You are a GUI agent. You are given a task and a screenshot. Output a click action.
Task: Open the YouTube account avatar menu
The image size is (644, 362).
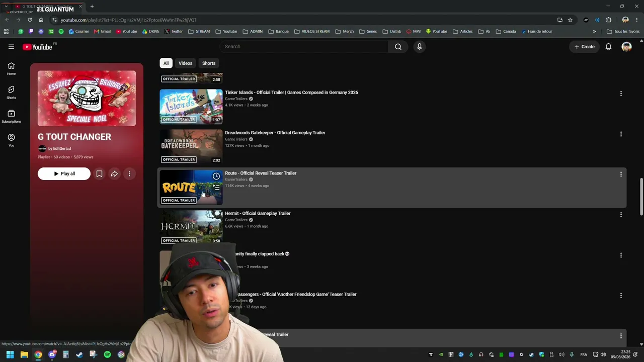tap(626, 47)
